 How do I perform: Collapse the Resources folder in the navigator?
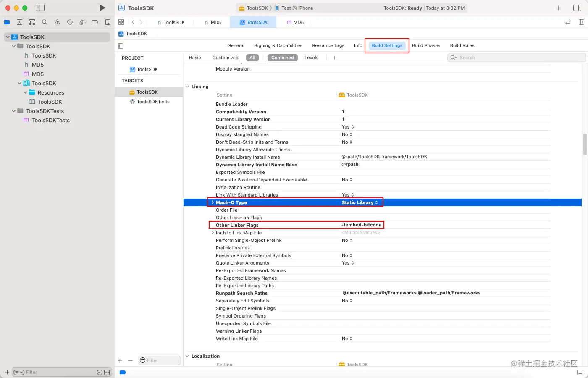pyautogui.click(x=25, y=92)
